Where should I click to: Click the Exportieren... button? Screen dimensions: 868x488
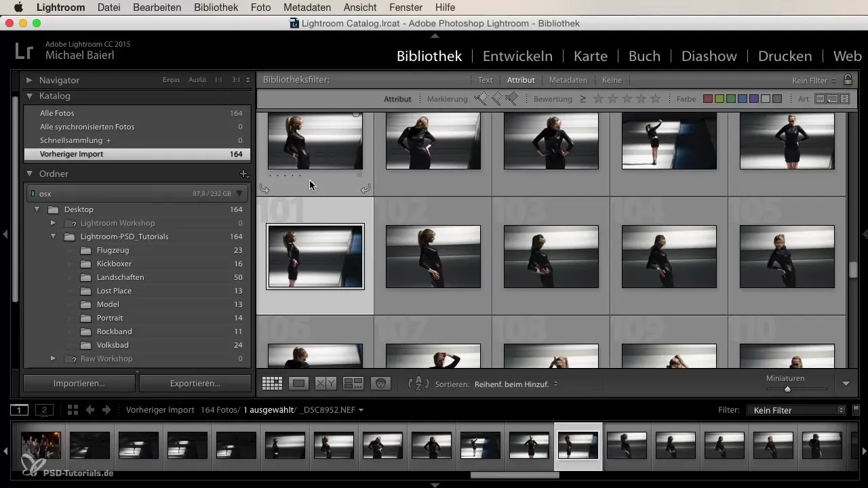(195, 383)
